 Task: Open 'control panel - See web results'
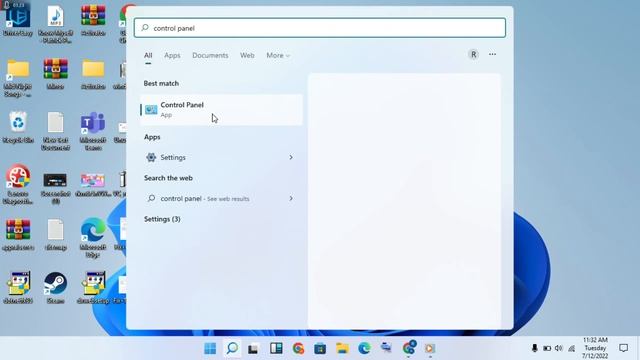click(x=221, y=198)
